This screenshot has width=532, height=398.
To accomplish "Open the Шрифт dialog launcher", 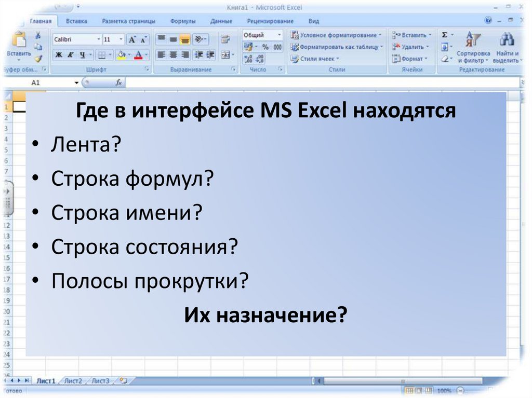I will tap(147, 69).
